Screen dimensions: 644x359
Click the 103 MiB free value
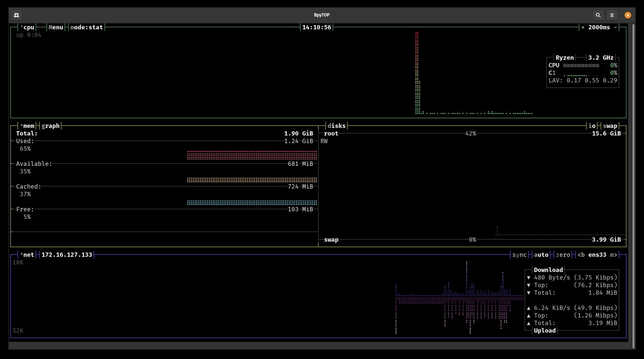(x=300, y=209)
